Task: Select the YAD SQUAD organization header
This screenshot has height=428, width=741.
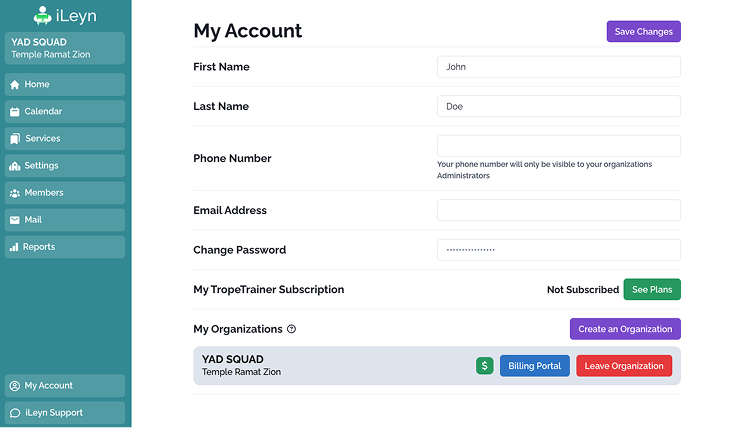Action: pyautogui.click(x=65, y=48)
